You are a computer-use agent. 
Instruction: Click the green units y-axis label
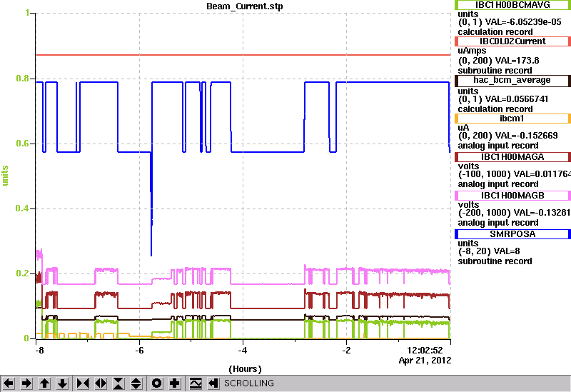5,176
